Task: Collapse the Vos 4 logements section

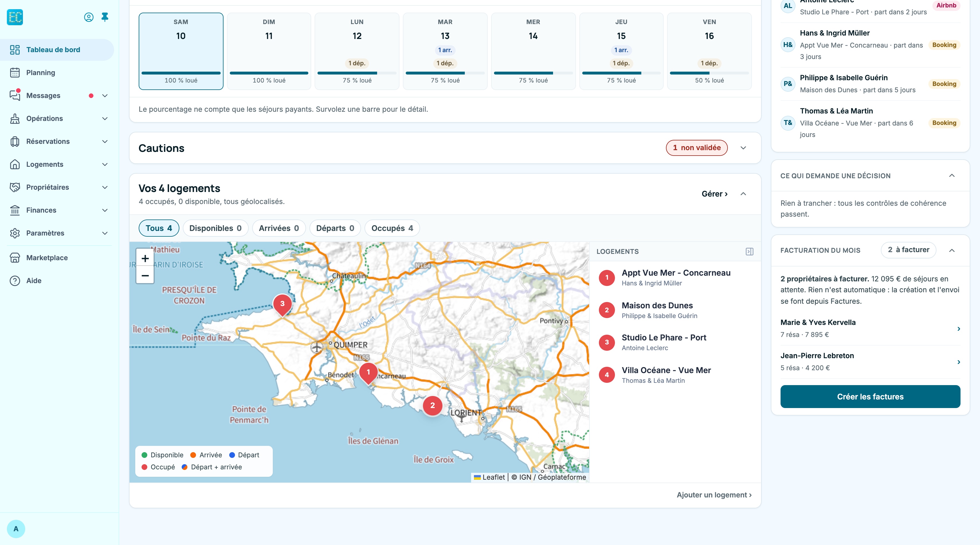Action: pos(743,194)
